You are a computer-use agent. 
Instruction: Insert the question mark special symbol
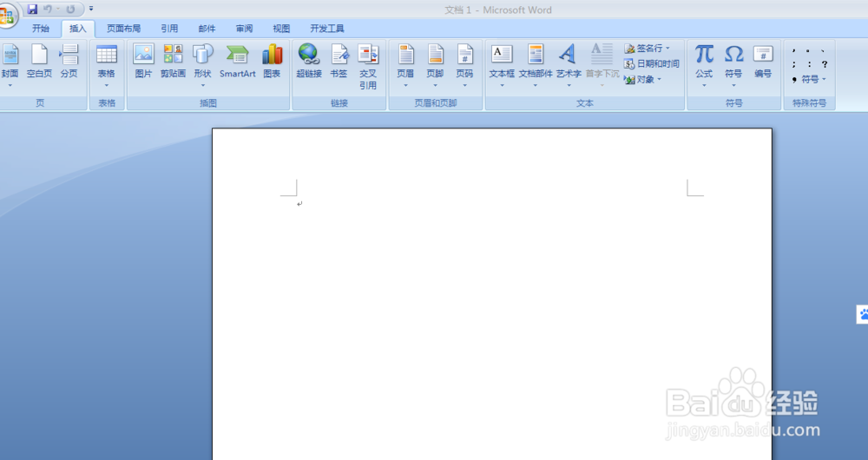(x=825, y=64)
